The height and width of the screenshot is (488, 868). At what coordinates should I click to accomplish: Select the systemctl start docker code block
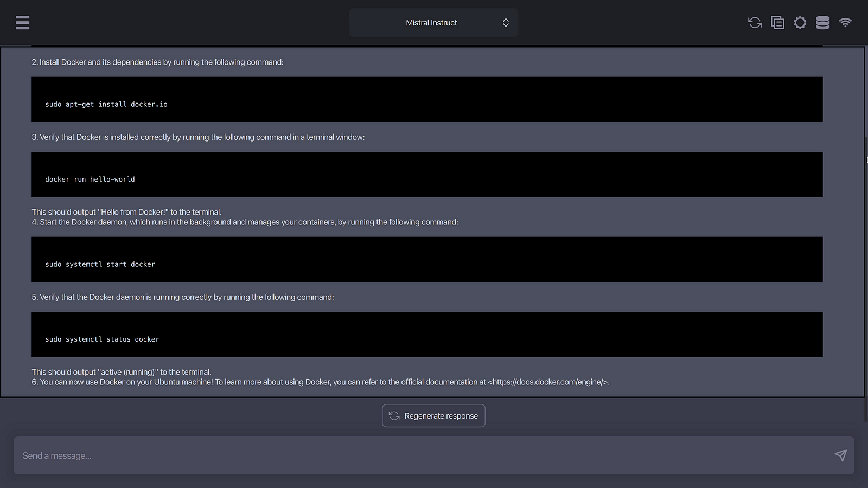tap(427, 259)
